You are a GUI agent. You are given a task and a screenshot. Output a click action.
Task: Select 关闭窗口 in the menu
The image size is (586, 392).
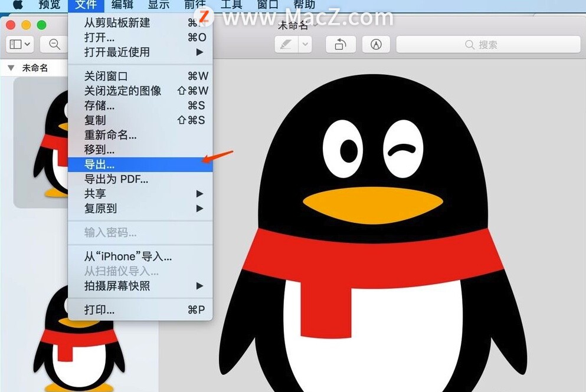click(x=140, y=76)
